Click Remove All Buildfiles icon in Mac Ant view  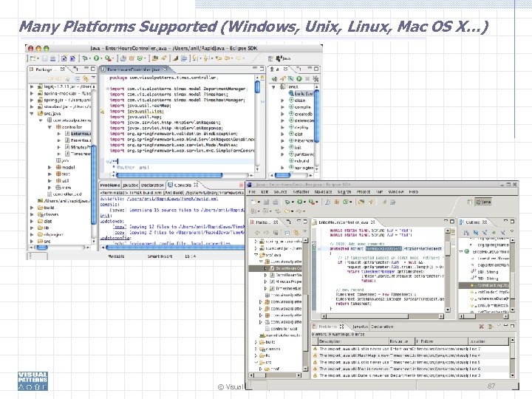[316, 79]
